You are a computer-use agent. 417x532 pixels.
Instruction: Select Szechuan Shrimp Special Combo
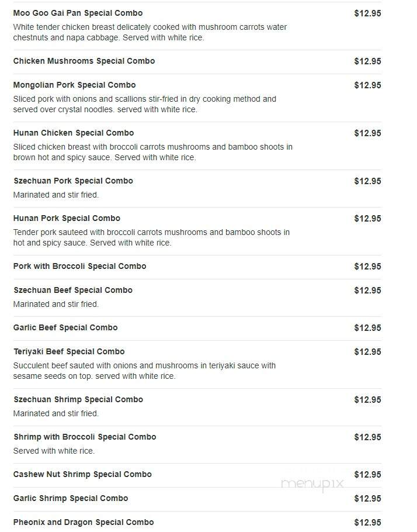click(x=78, y=399)
